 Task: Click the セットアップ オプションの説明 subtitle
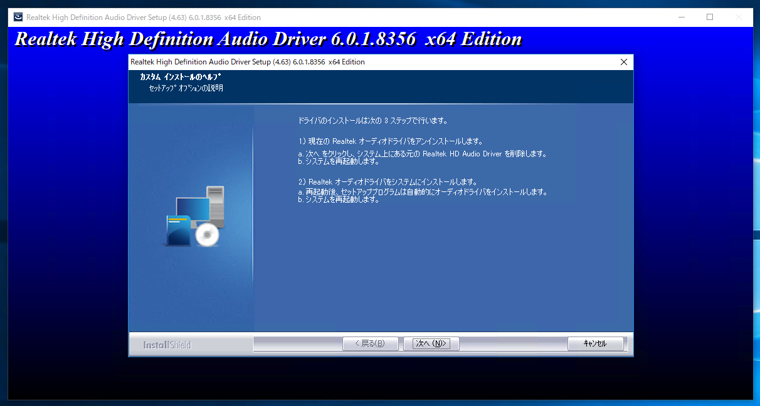click(x=186, y=88)
